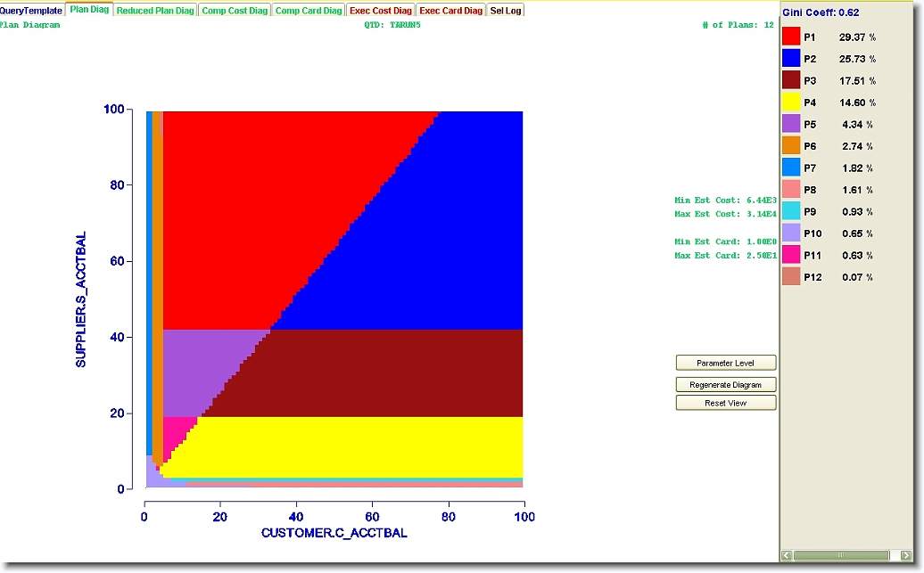Image resolution: width=924 pixels, height=573 pixels.
Task: Click the magenta P11 legend swatch
Action: 791,254
